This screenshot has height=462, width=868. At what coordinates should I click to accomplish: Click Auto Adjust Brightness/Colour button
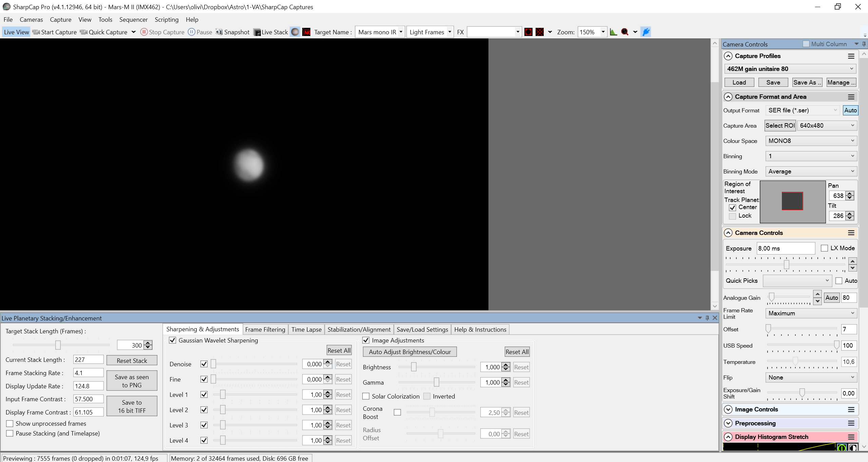point(410,352)
